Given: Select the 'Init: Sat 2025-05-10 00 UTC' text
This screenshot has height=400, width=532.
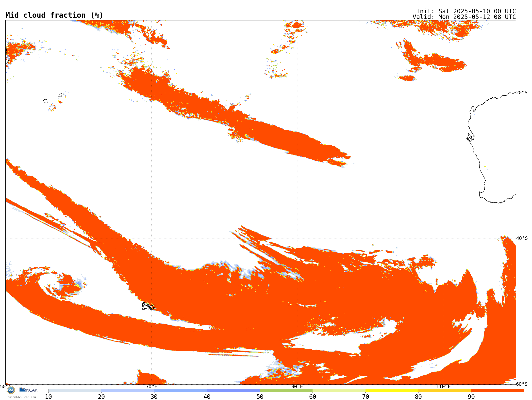Looking at the screenshot, I should (466, 11).
